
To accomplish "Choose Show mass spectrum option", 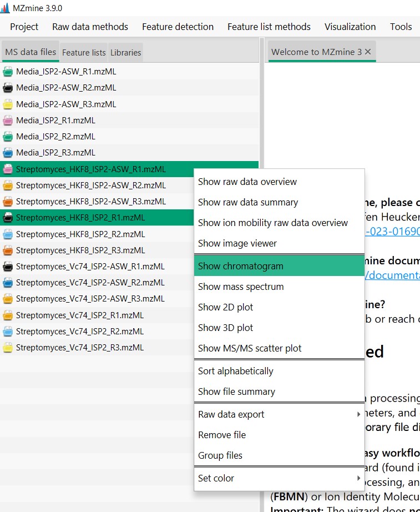I will [x=240, y=287].
